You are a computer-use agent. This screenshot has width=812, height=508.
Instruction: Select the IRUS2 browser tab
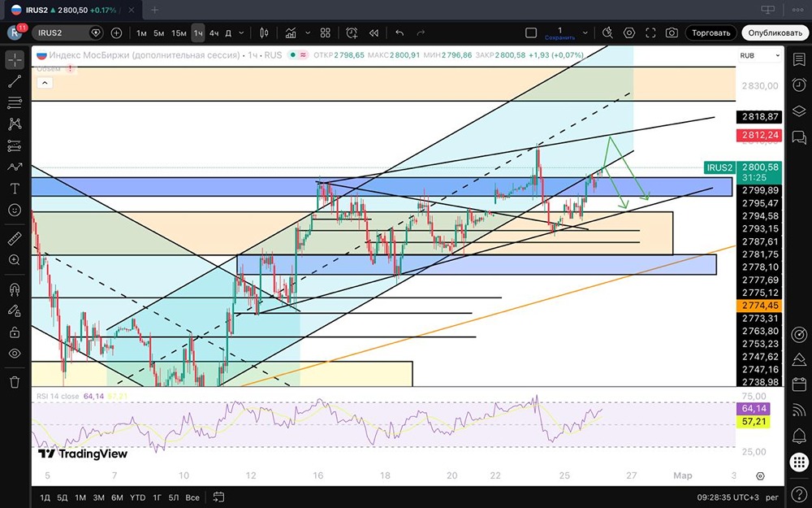(x=74, y=10)
